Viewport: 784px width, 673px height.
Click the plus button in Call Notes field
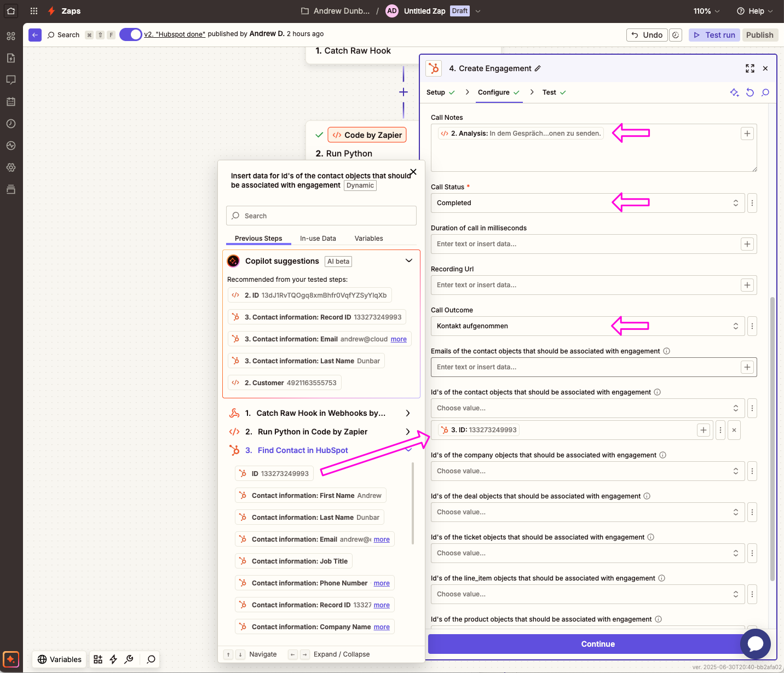pos(747,134)
